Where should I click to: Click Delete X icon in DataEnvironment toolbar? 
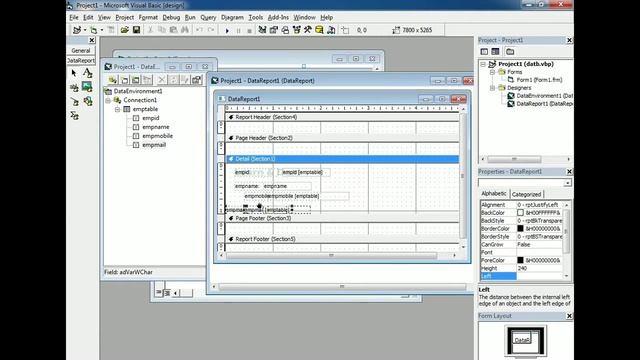162,80
